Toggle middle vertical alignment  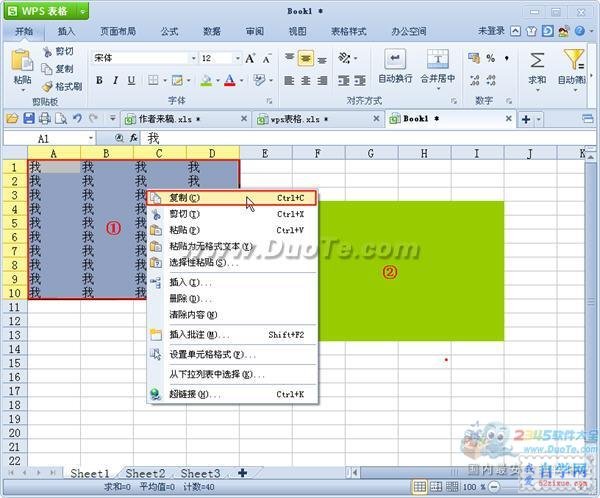pyautogui.click(x=306, y=59)
